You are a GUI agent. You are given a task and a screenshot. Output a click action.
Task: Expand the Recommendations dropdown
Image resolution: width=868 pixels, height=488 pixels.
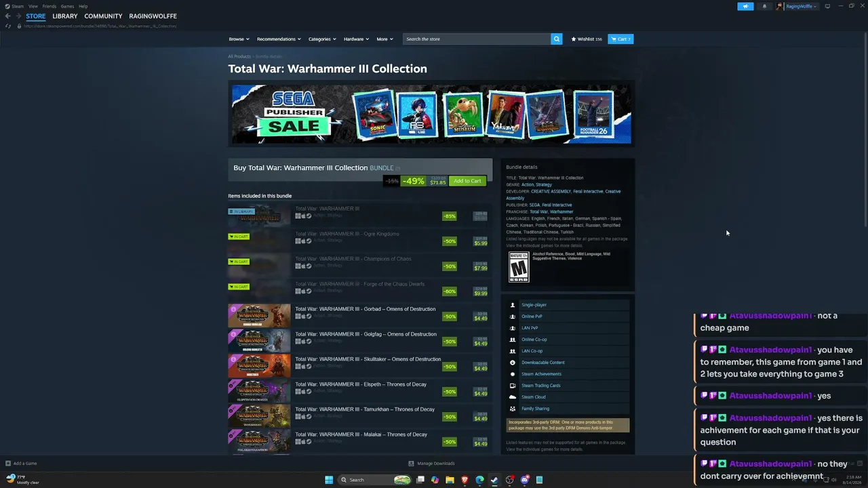279,39
